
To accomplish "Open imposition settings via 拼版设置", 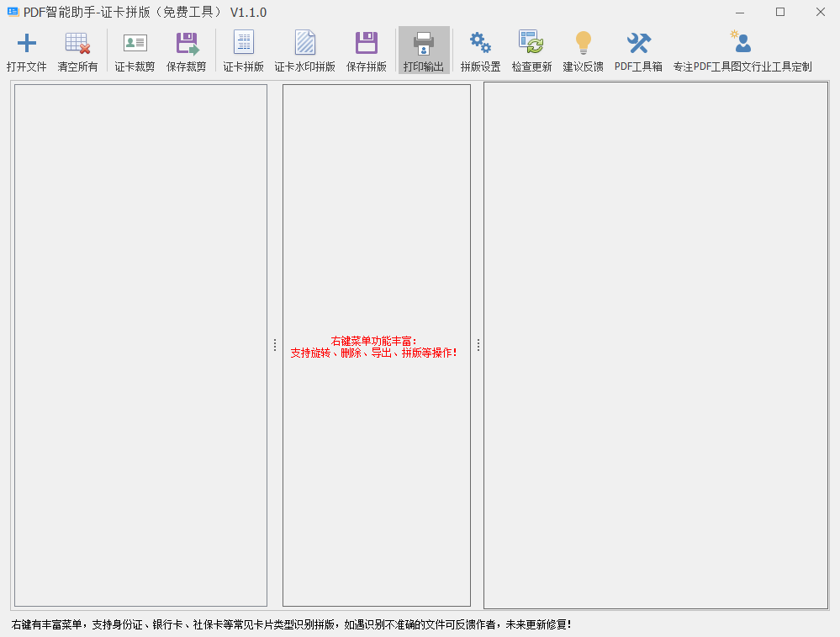I will 479,49.
